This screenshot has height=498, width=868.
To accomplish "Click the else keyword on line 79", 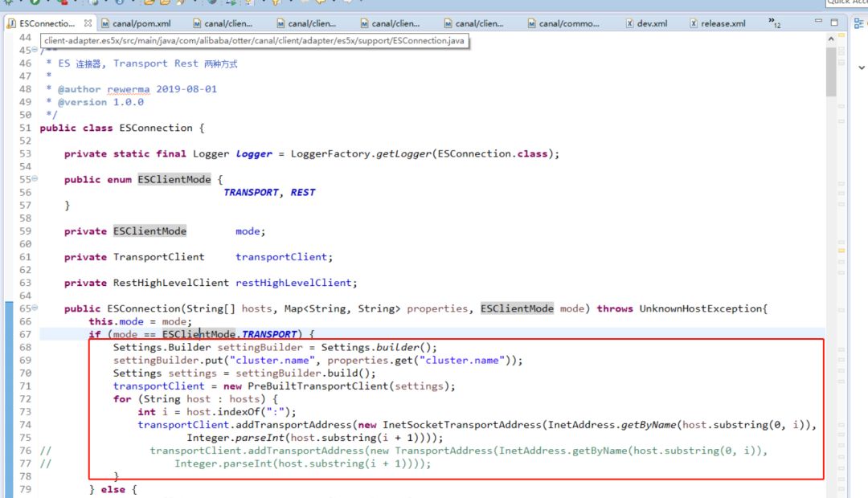I will click(113, 489).
